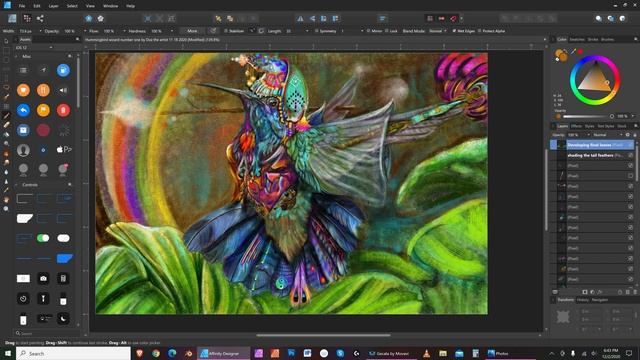Open Microsoft Edge from the taskbar
Screen dimensions: 640x360
coord(172,353)
